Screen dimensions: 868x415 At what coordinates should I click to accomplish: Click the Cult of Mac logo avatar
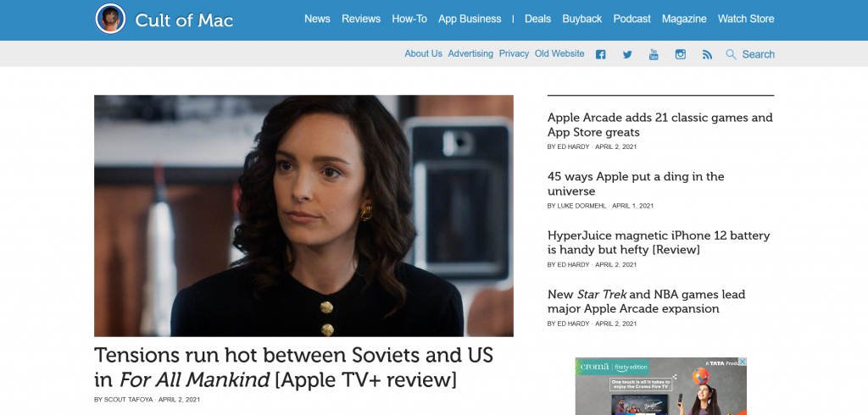pos(110,19)
